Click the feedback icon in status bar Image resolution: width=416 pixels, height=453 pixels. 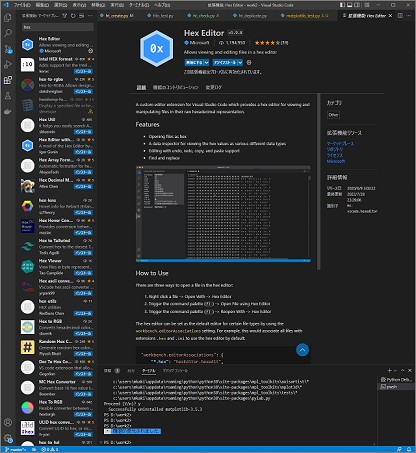click(399, 449)
